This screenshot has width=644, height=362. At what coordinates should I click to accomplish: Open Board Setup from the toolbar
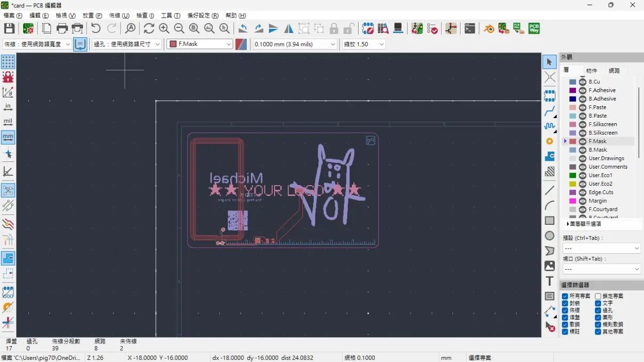pyautogui.click(x=28, y=28)
